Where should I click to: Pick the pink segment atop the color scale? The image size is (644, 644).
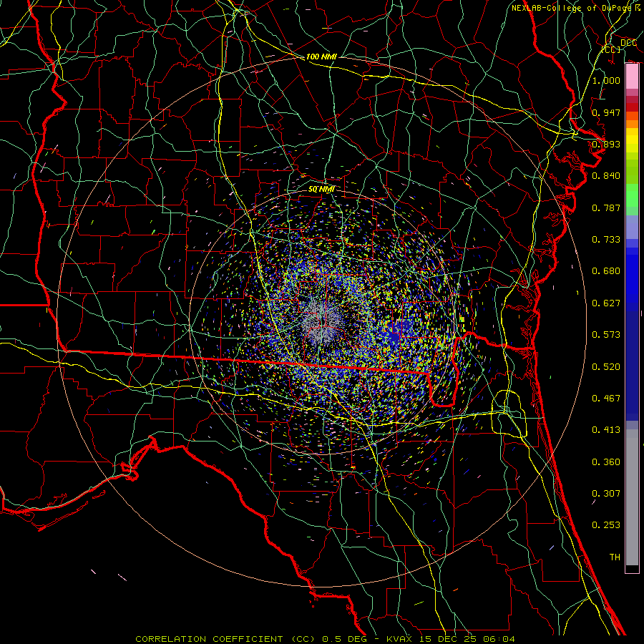coord(632,77)
